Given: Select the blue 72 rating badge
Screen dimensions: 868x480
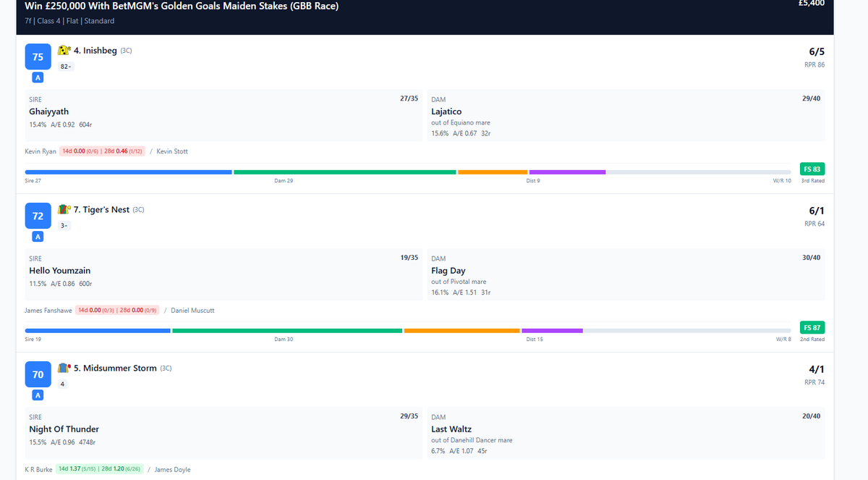Looking at the screenshot, I should 38,216.
